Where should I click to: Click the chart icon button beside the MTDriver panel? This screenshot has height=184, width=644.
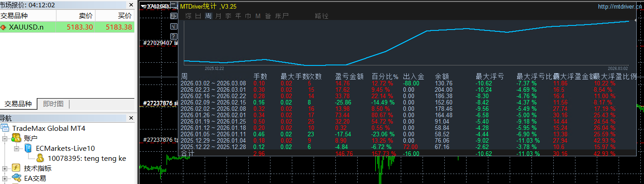point(174,16)
